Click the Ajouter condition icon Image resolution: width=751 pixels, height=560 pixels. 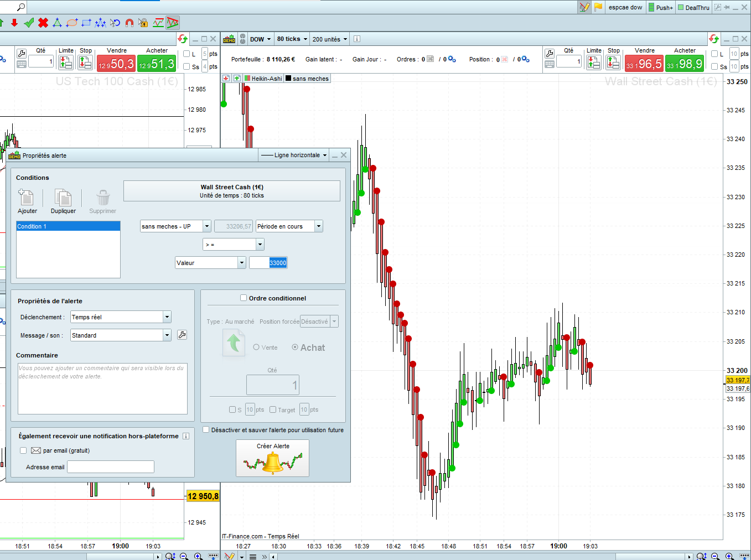tap(27, 198)
